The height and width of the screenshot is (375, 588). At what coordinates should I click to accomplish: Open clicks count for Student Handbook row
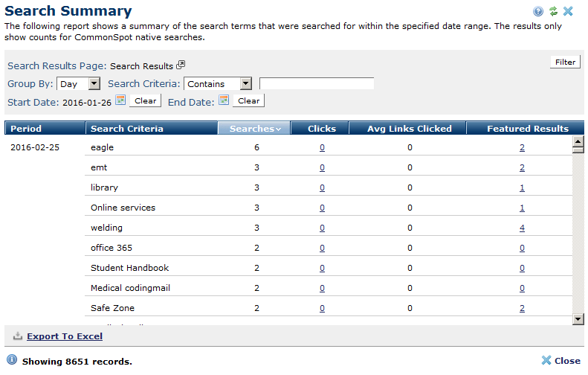(x=322, y=268)
